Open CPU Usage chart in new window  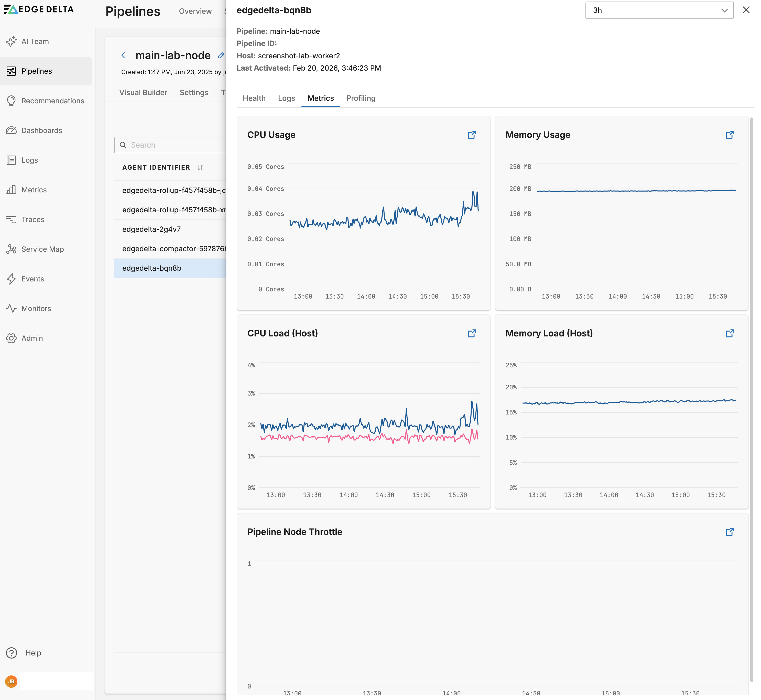[x=471, y=135]
